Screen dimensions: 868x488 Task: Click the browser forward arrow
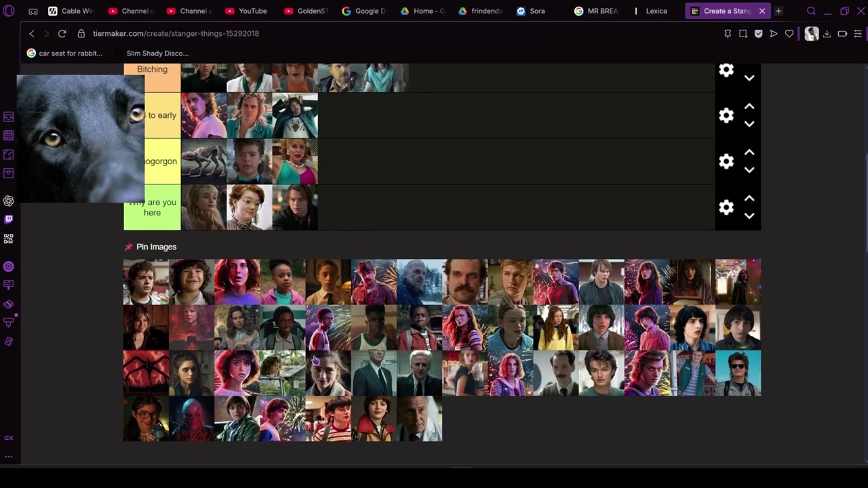47,33
